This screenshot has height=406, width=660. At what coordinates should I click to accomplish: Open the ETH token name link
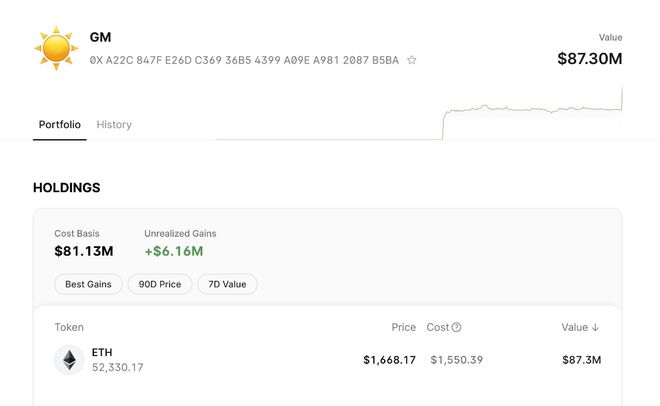tap(102, 352)
